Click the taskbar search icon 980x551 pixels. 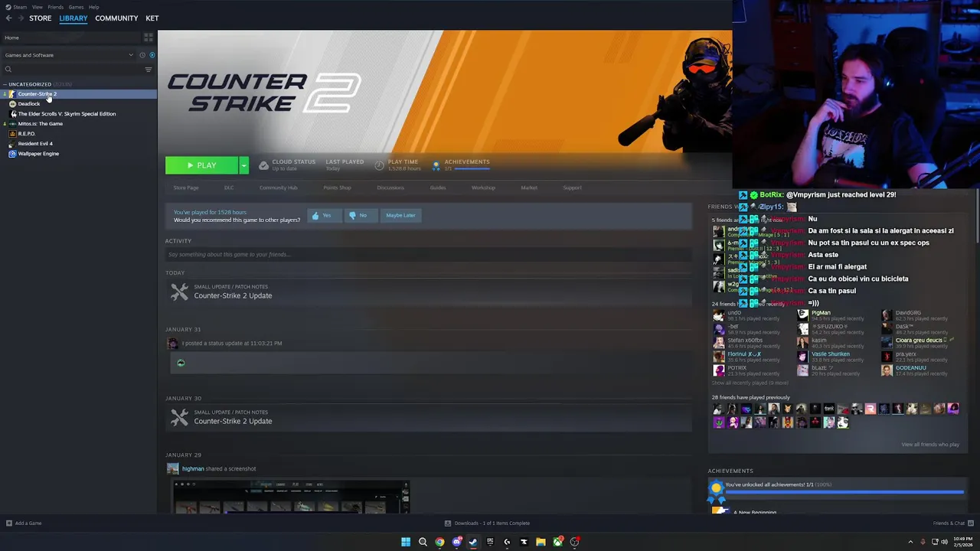423,542
